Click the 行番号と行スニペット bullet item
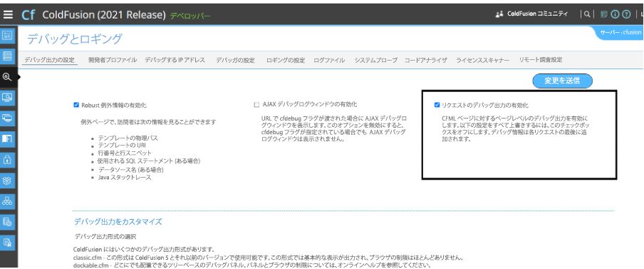Viewport: 644px width, 269px height. click(125, 153)
